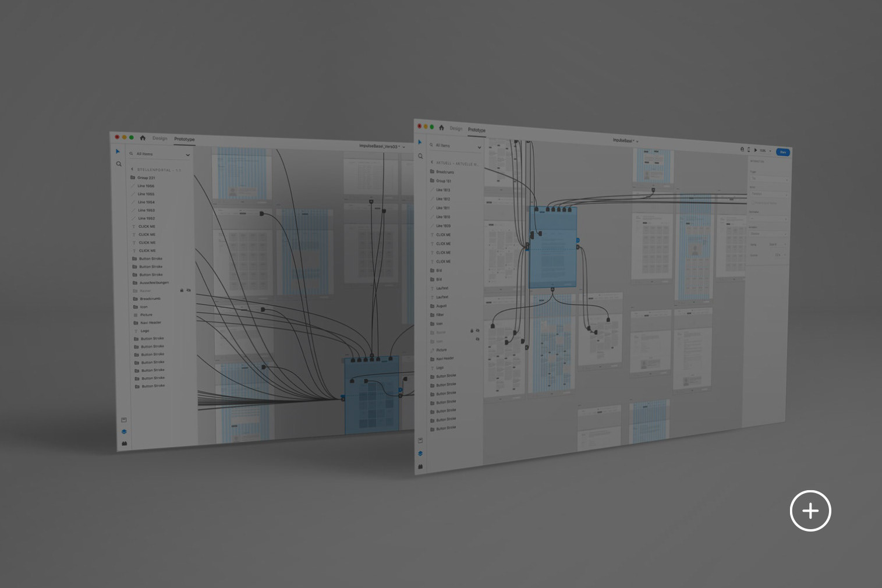882x588 pixels.
Task: Toggle visibility eye on Raster row, left window
Action: tap(189, 290)
